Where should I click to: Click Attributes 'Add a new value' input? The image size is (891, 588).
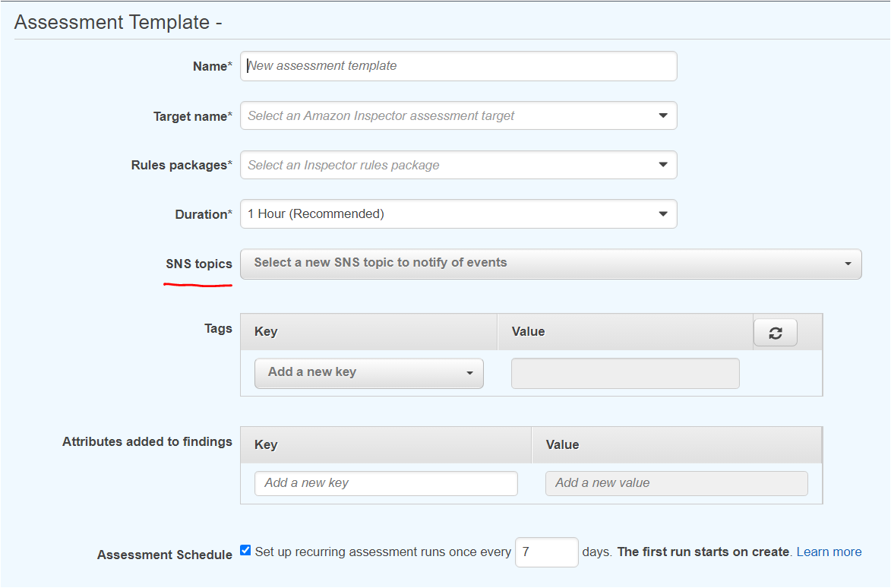tap(676, 483)
